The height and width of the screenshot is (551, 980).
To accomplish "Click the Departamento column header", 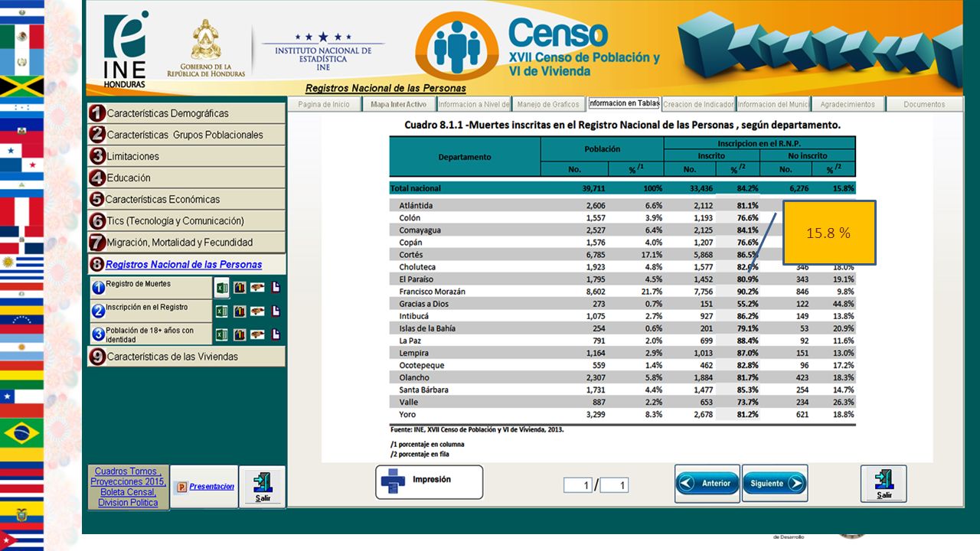I will (465, 157).
